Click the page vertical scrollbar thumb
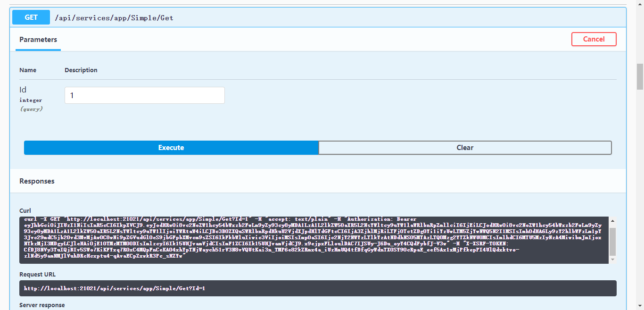This screenshot has height=310, width=644. [640, 75]
